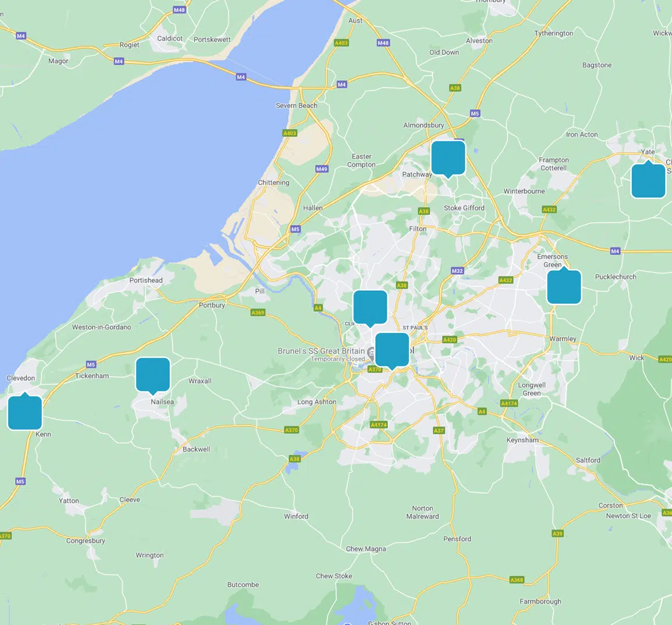Select the blue marker below Yate
The height and width of the screenshot is (625, 672).
[x=648, y=181]
